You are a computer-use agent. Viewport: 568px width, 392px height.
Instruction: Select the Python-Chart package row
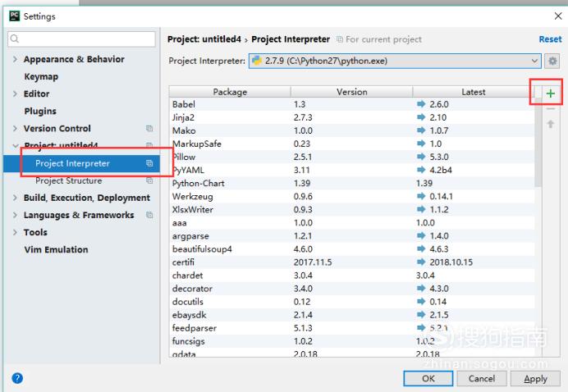(352, 183)
